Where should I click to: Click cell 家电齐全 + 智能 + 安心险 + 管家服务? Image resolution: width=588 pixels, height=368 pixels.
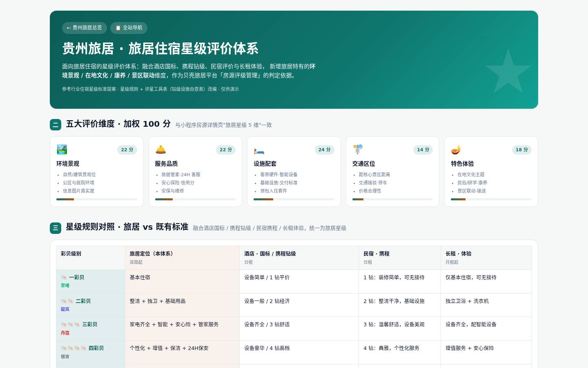(182, 329)
